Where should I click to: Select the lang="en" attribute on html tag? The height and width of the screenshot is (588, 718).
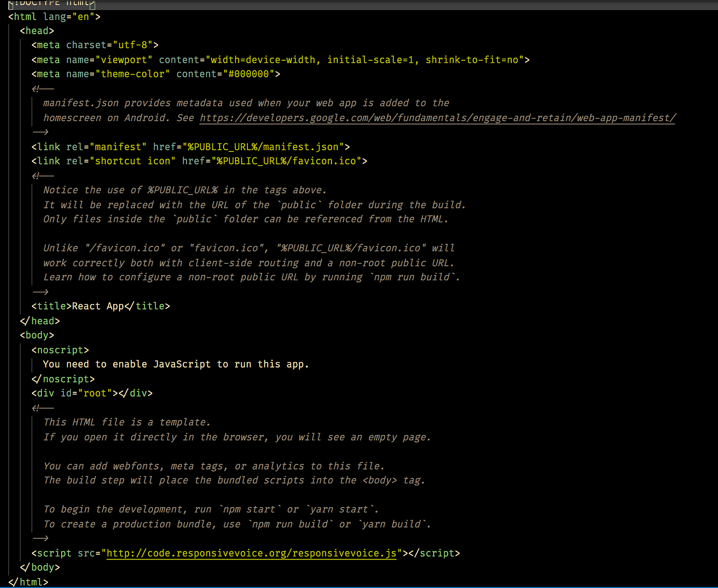click(x=69, y=16)
